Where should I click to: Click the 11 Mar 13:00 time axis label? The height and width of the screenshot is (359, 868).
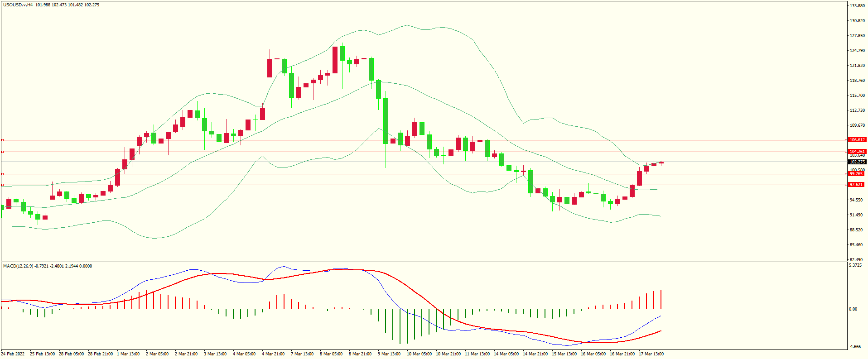(477, 354)
